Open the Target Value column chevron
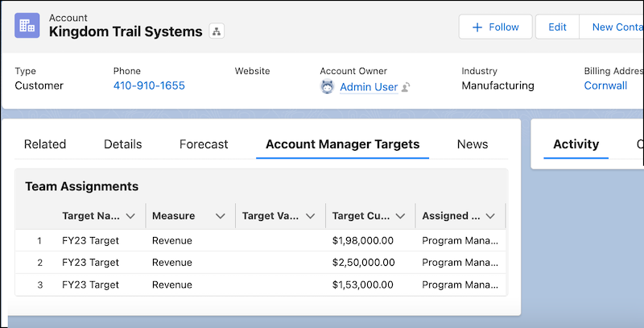This screenshot has width=644, height=328. (311, 216)
